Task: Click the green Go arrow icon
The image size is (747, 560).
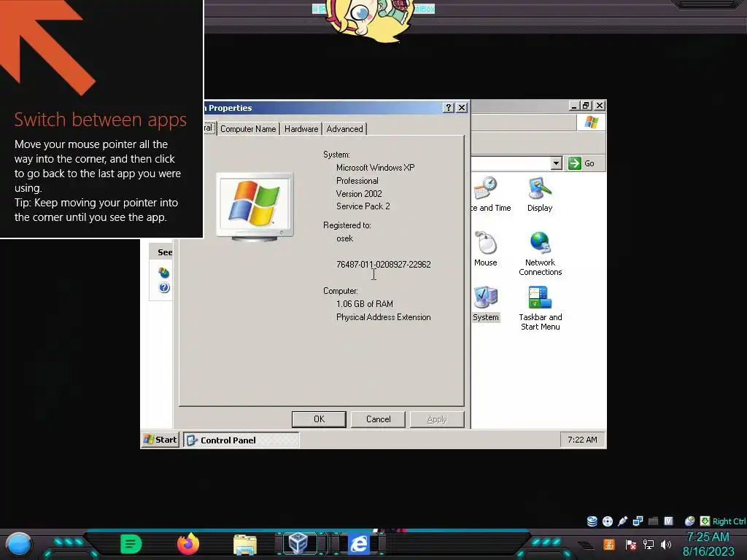Action: pos(575,163)
